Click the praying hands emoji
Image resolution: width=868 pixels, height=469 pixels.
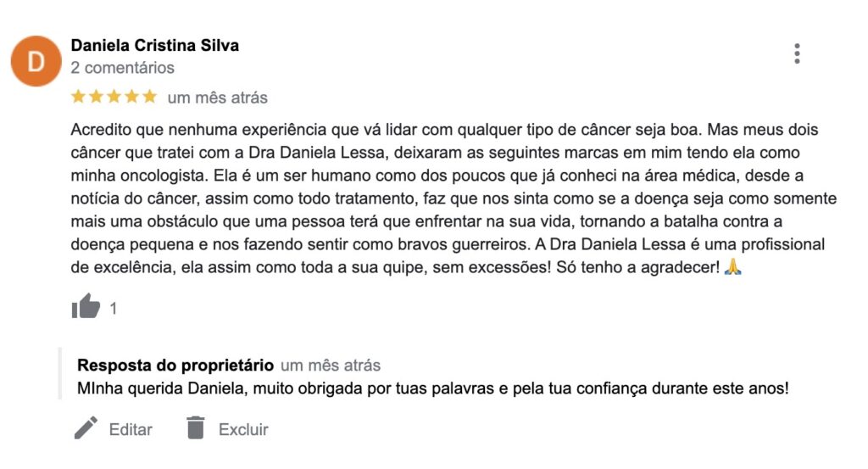click(x=732, y=267)
